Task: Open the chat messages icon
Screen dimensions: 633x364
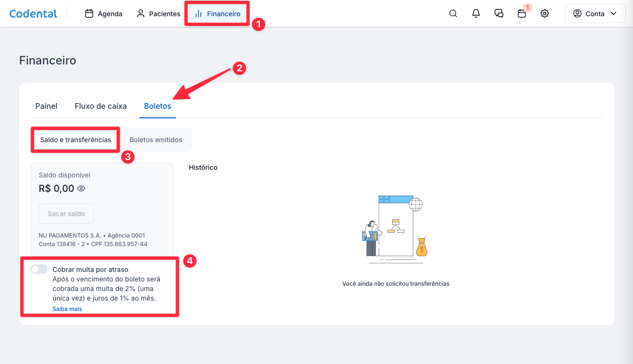Action: pos(499,13)
